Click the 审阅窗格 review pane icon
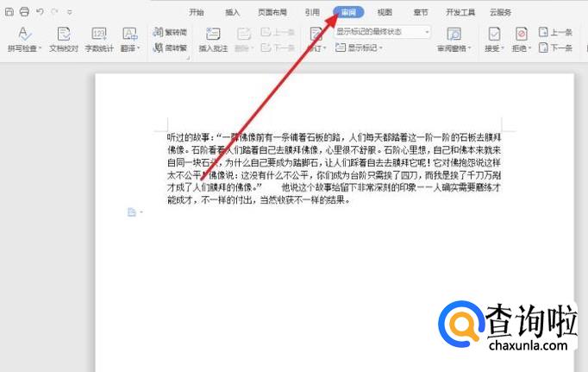Viewport: 588px width, 372px height. [x=454, y=34]
